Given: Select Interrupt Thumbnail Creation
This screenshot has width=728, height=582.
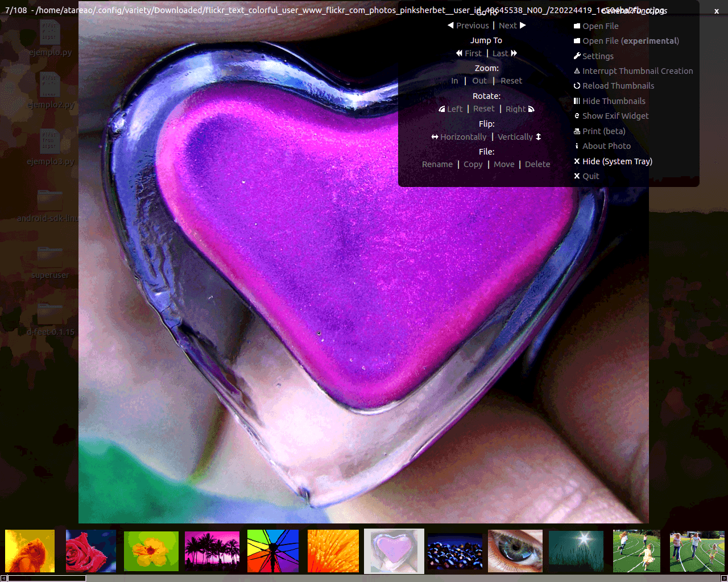Looking at the screenshot, I should (633, 71).
